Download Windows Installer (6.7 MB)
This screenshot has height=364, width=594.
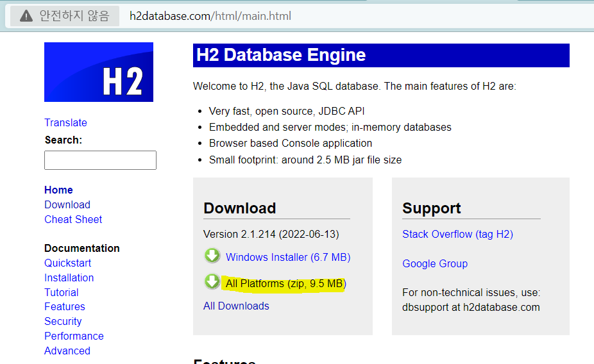(288, 257)
